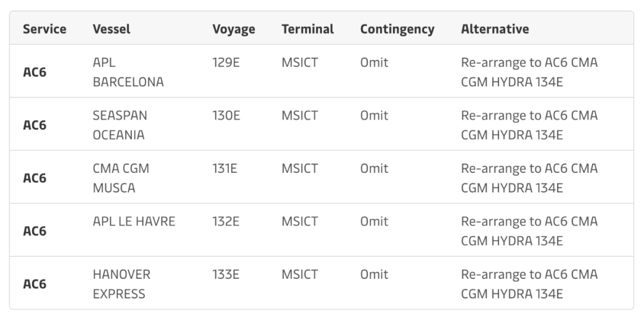Click MSICT terminal in HANOVER EXPRESS row
Screen dimensions: 644x317
coord(299,275)
